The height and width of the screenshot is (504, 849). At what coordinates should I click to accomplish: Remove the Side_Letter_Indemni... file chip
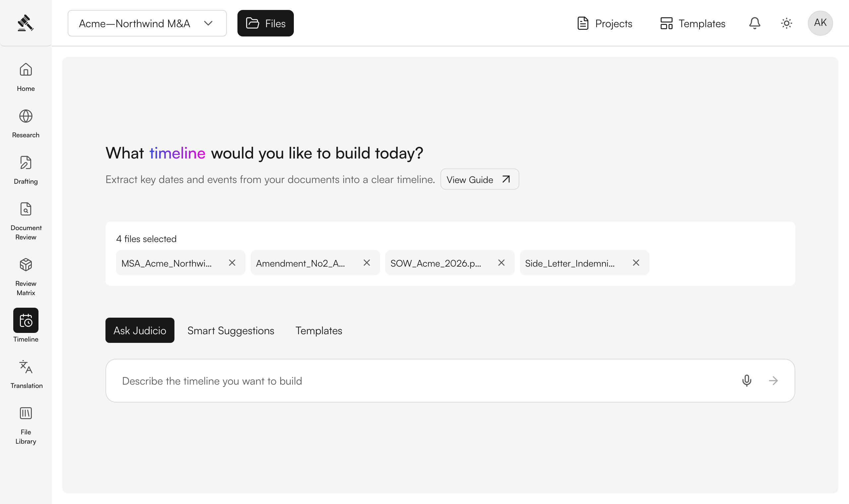click(x=636, y=263)
